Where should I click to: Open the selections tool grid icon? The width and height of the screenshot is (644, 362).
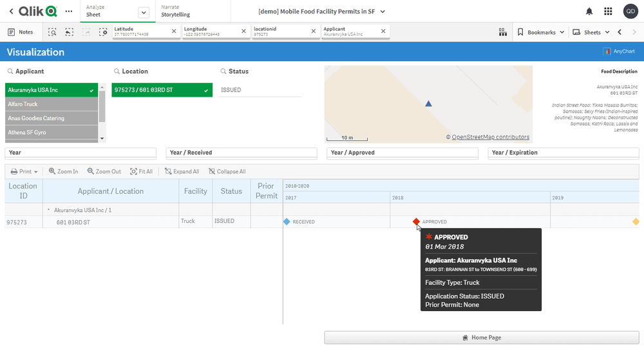point(503,32)
